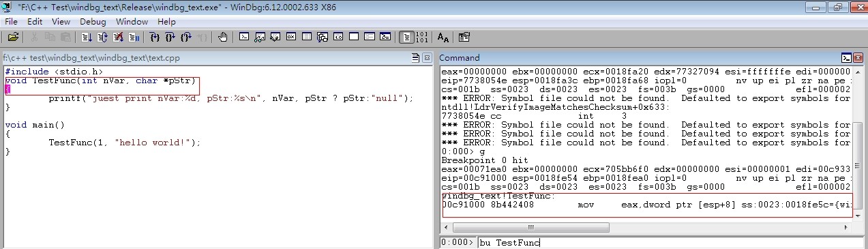Open the Window menu
The image size is (868, 249).
[x=132, y=21]
